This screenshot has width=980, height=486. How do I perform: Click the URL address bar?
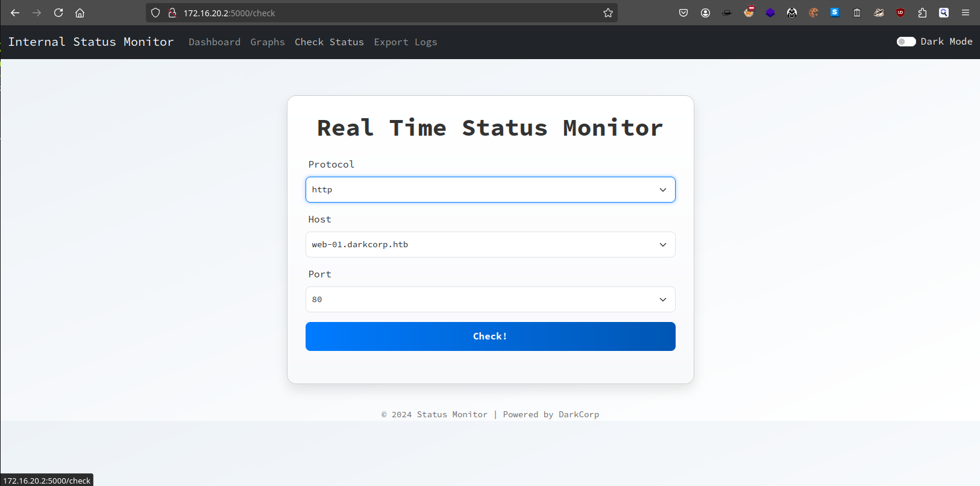pos(386,13)
